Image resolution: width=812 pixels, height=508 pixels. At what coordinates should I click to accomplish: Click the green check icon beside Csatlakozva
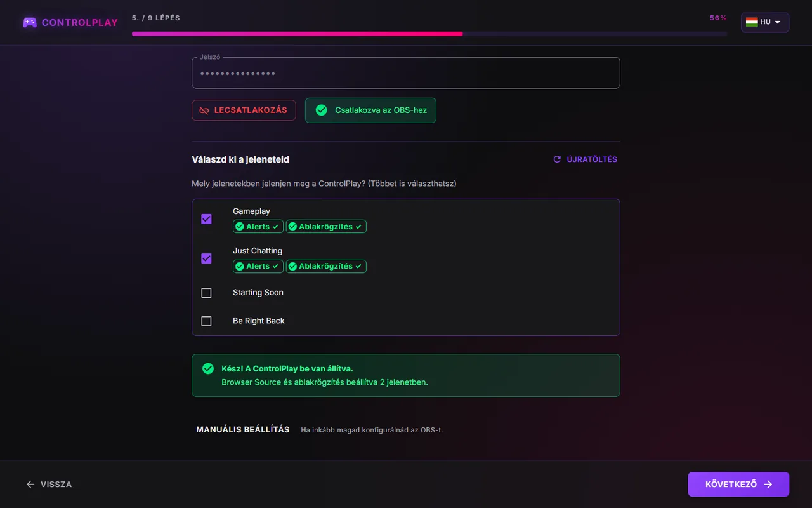[x=322, y=110]
